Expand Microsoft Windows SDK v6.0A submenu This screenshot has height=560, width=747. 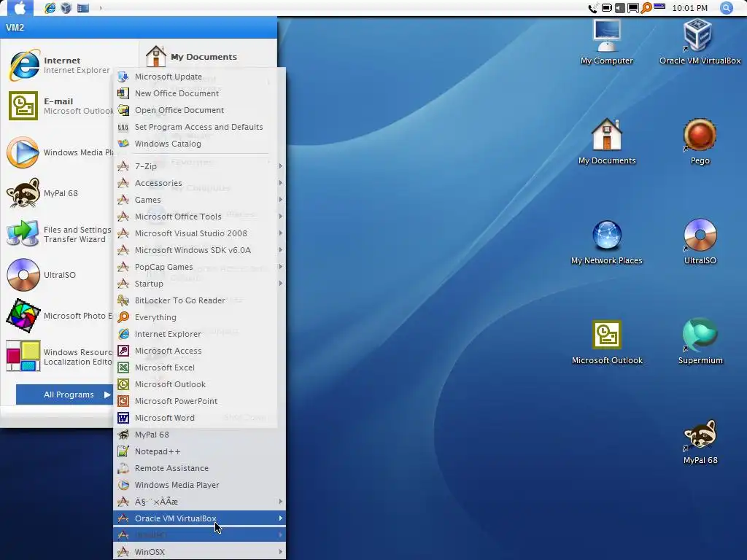click(199, 250)
